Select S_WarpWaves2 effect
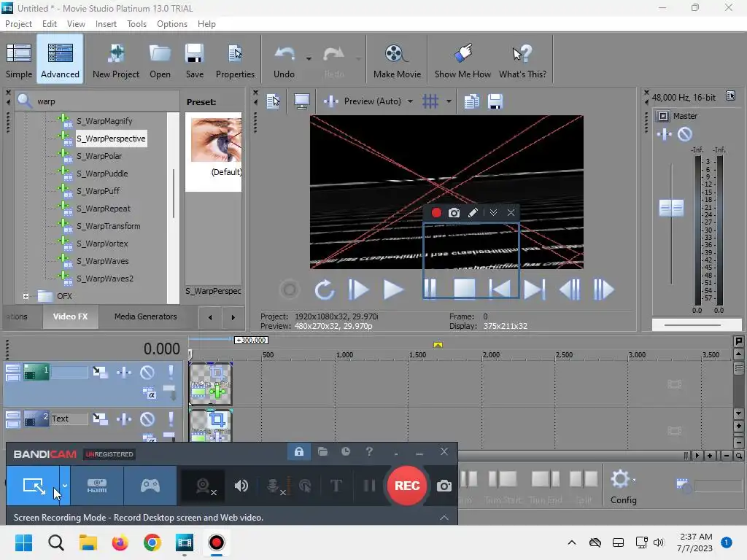 tap(105, 279)
